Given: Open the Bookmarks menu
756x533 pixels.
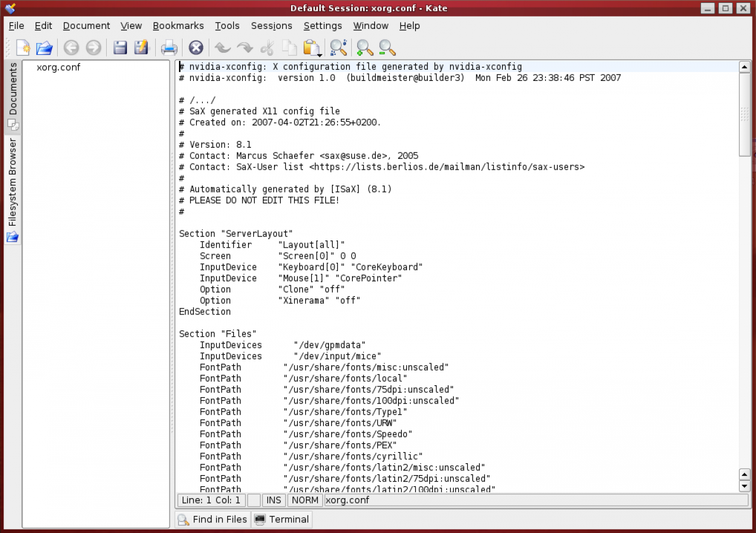Looking at the screenshot, I should point(178,25).
